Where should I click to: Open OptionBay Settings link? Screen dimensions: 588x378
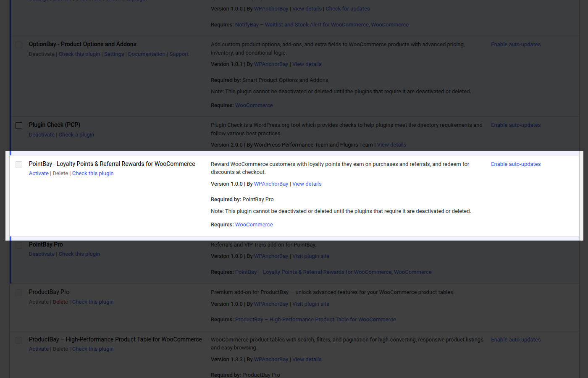114,54
